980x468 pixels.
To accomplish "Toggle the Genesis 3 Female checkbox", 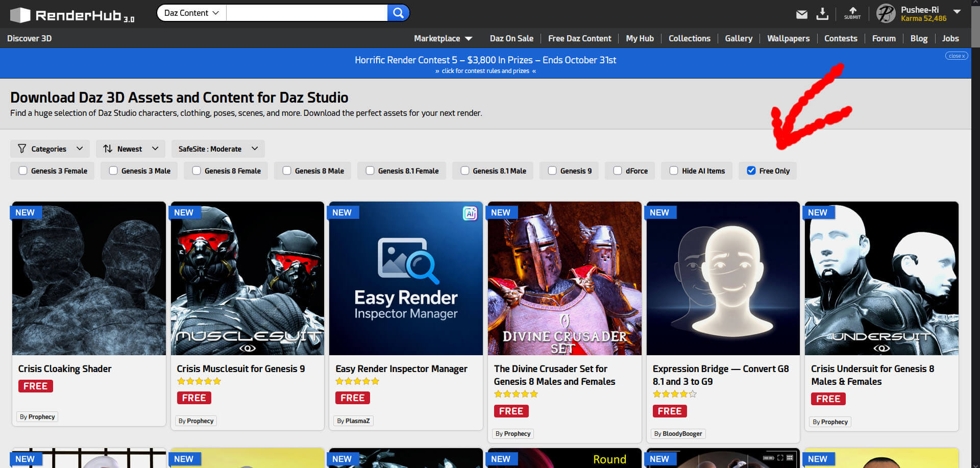I will coord(23,170).
